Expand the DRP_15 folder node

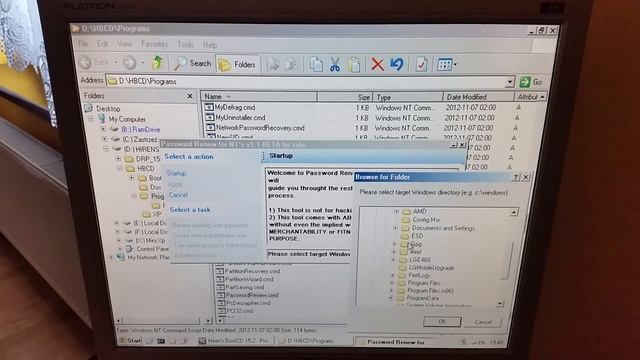(118, 158)
